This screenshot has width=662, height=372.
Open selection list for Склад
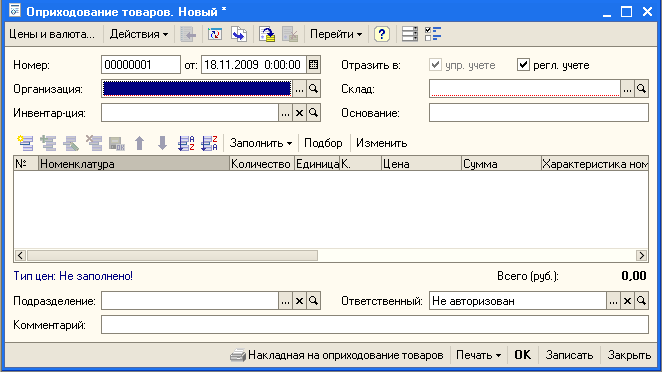(x=627, y=89)
